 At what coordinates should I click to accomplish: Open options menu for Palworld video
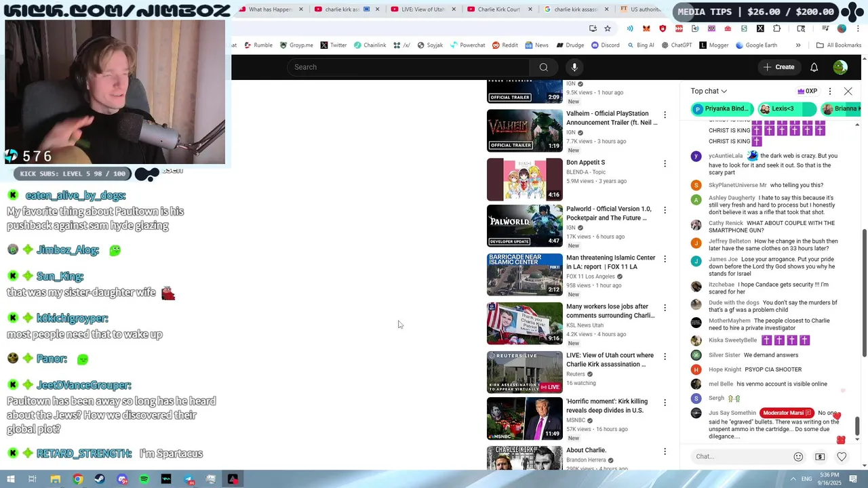[x=665, y=210]
